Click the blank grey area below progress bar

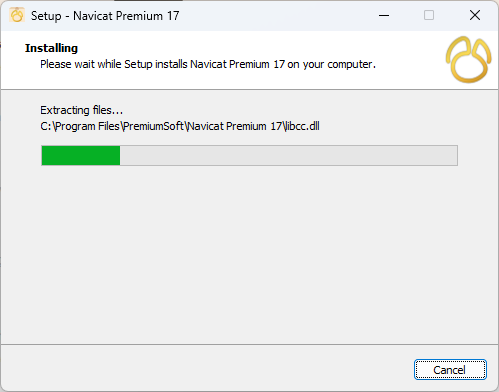coord(249,253)
